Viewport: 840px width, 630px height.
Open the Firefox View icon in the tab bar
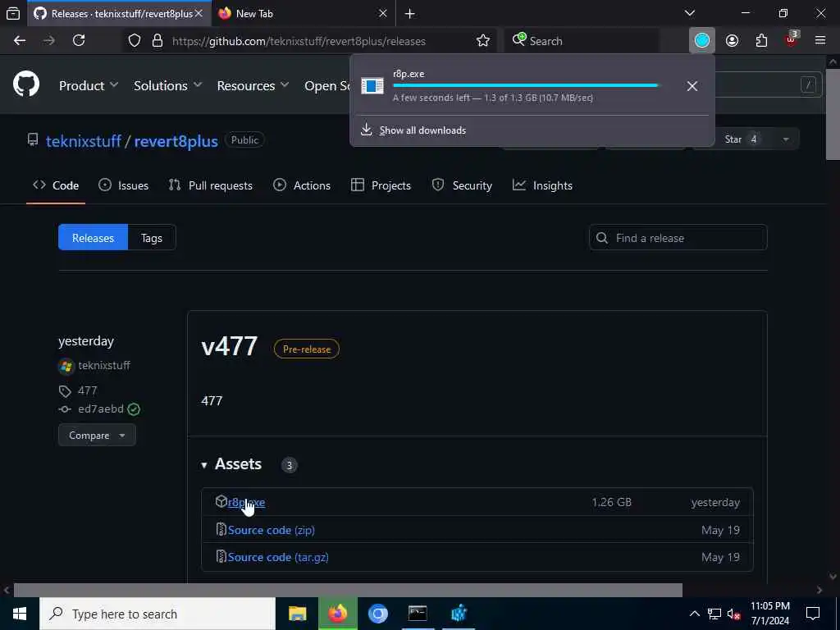[13, 13]
